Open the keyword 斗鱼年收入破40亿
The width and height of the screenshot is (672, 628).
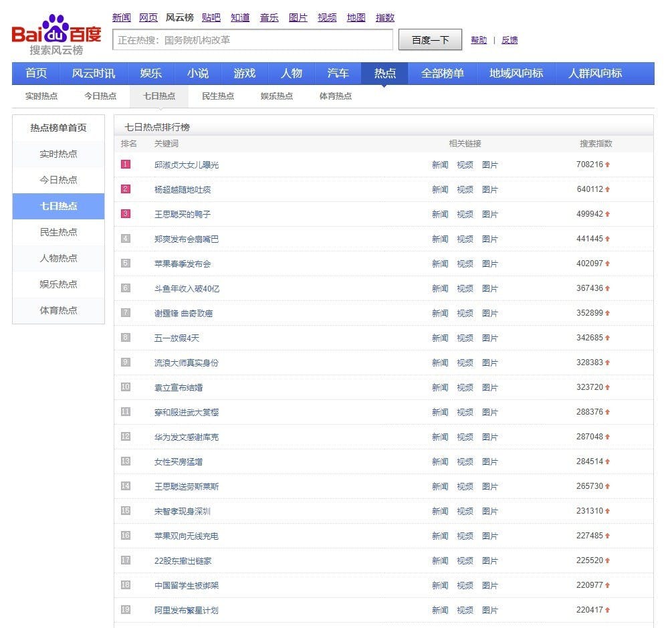[187, 289]
